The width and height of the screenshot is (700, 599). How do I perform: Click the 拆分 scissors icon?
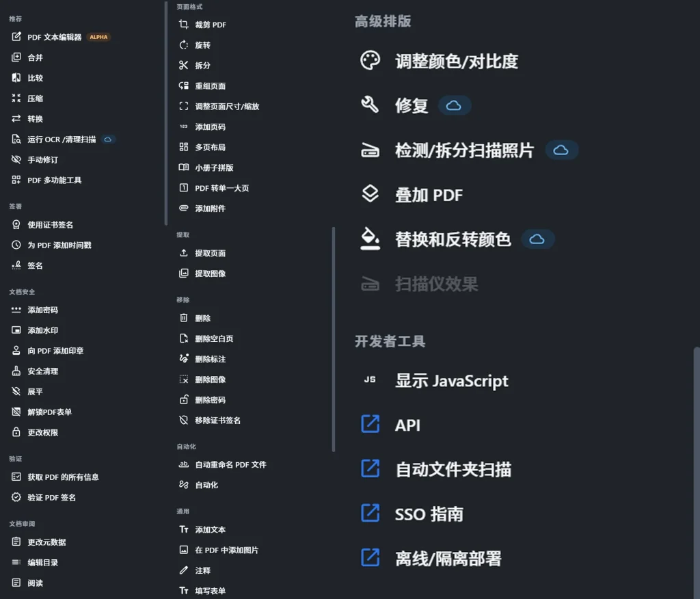click(183, 65)
